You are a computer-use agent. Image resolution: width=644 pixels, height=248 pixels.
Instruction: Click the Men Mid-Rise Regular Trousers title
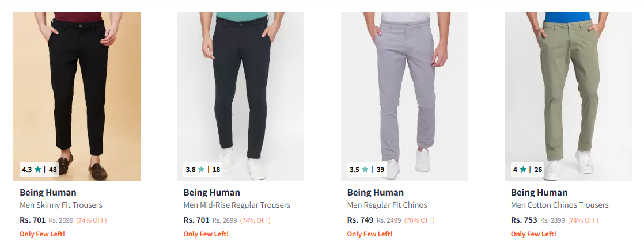click(x=237, y=205)
